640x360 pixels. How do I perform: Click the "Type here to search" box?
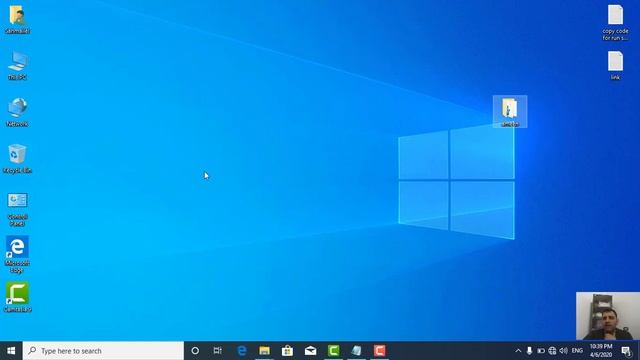click(103, 351)
